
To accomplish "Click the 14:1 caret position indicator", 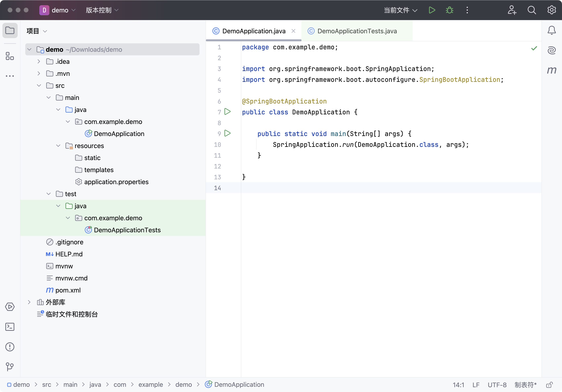I will [458, 385].
